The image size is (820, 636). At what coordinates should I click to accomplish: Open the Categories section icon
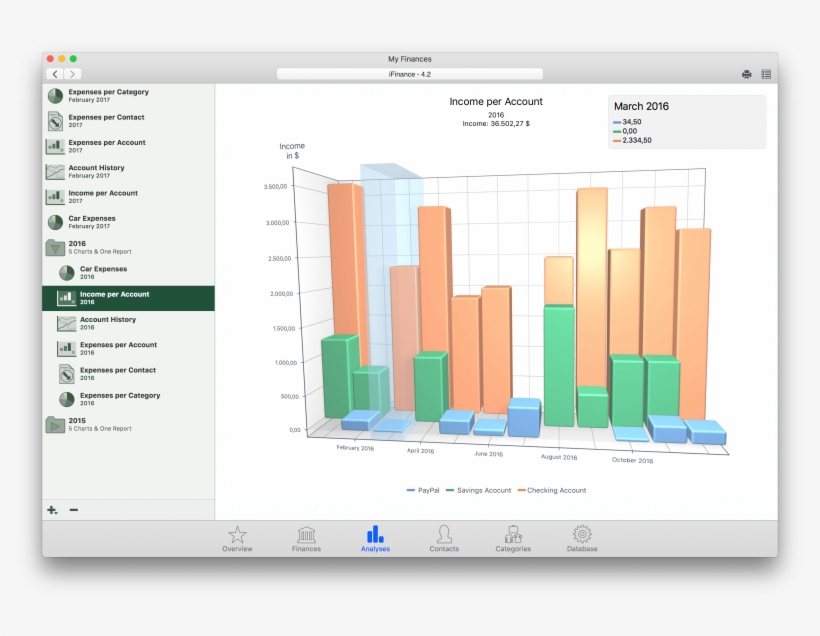(x=513, y=536)
